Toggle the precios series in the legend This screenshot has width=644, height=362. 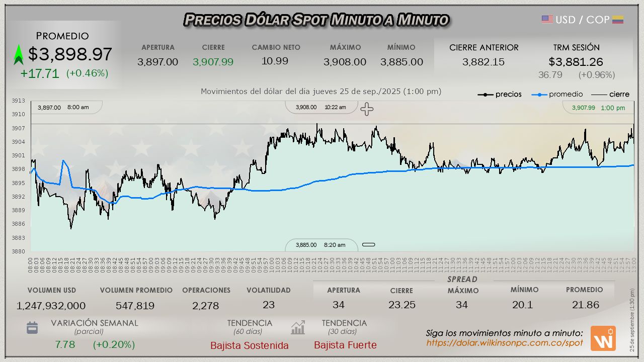click(x=500, y=95)
